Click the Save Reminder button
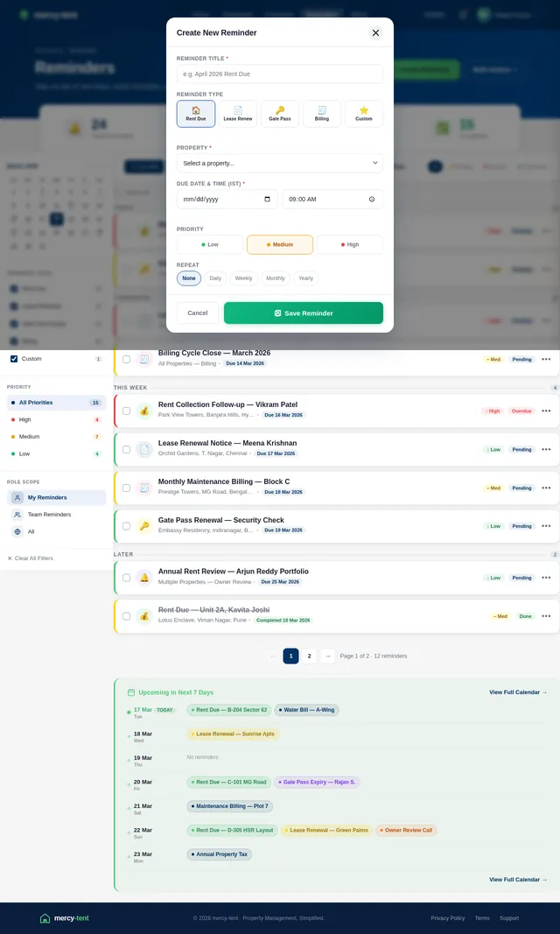Viewport: 560px width, 934px height. click(303, 313)
